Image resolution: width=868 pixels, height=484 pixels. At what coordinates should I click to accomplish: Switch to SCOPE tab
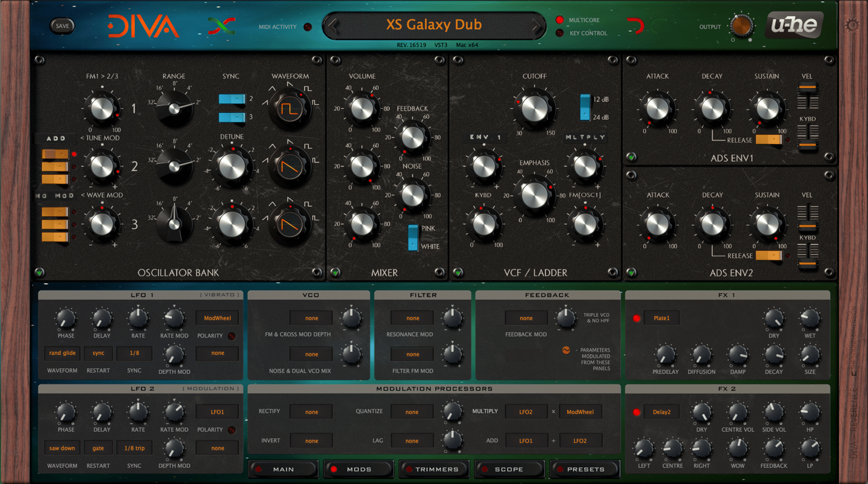509,470
